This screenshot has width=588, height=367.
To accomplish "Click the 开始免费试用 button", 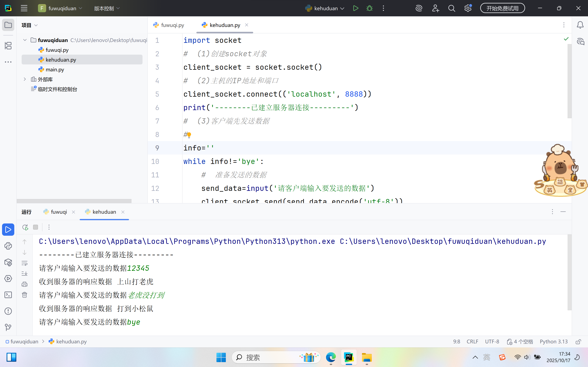I will 502,8.
